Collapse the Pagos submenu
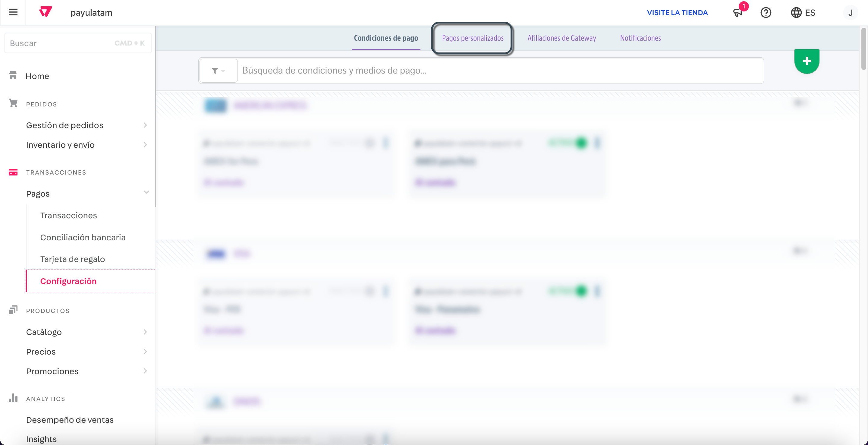This screenshot has width=868, height=445. pyautogui.click(x=146, y=192)
